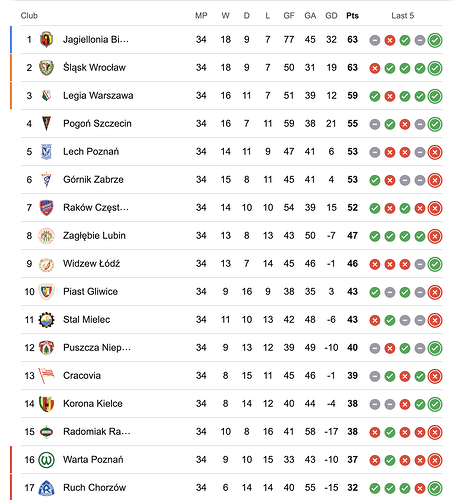Click the Pogoń Szczecin crest icon
The width and height of the screenshot is (463, 500).
pyautogui.click(x=46, y=124)
